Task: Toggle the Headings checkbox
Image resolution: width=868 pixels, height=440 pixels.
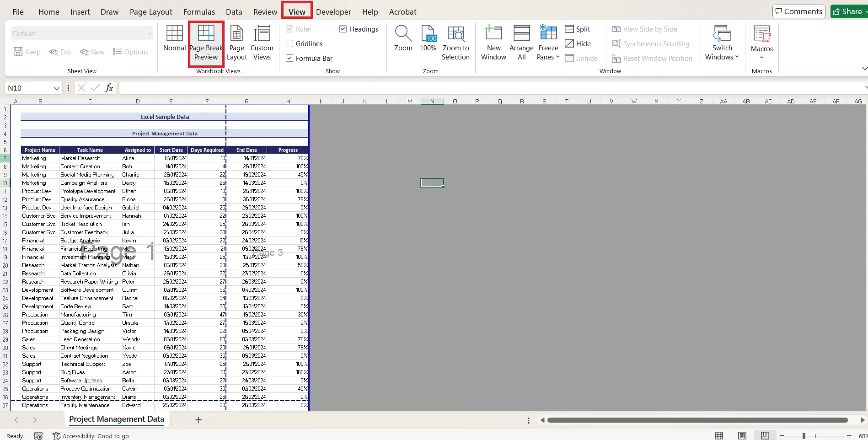Action: (343, 29)
